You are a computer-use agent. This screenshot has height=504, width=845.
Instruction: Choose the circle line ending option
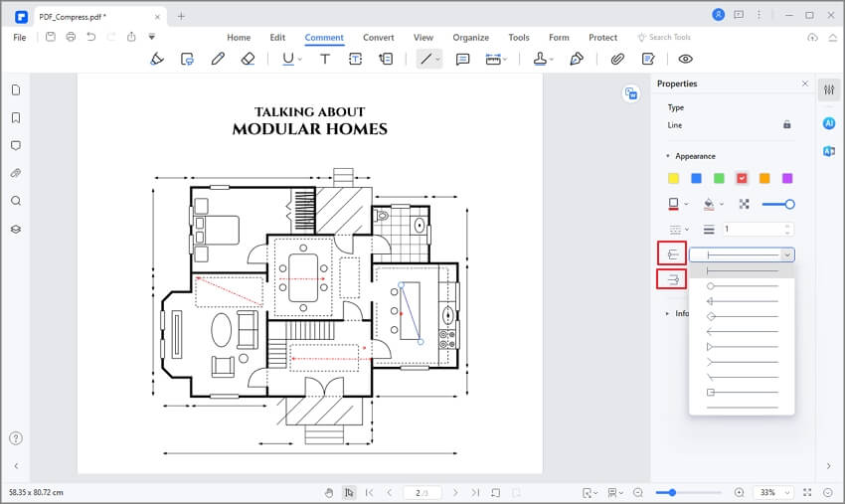click(742, 285)
